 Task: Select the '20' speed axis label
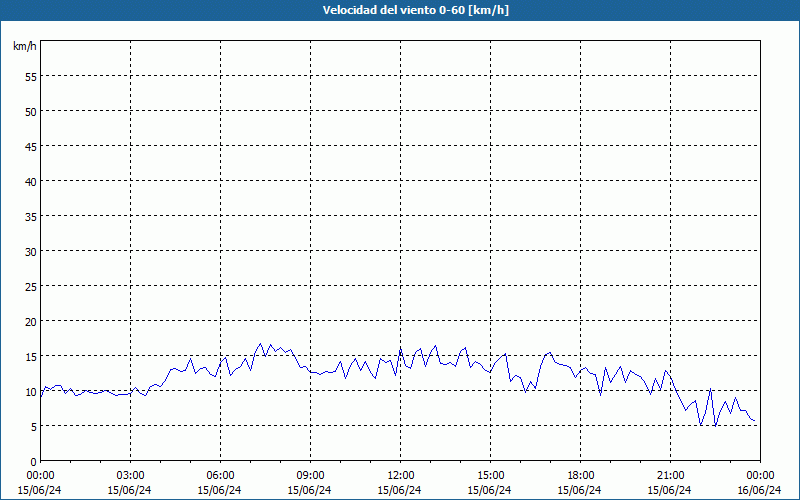pyautogui.click(x=31, y=321)
